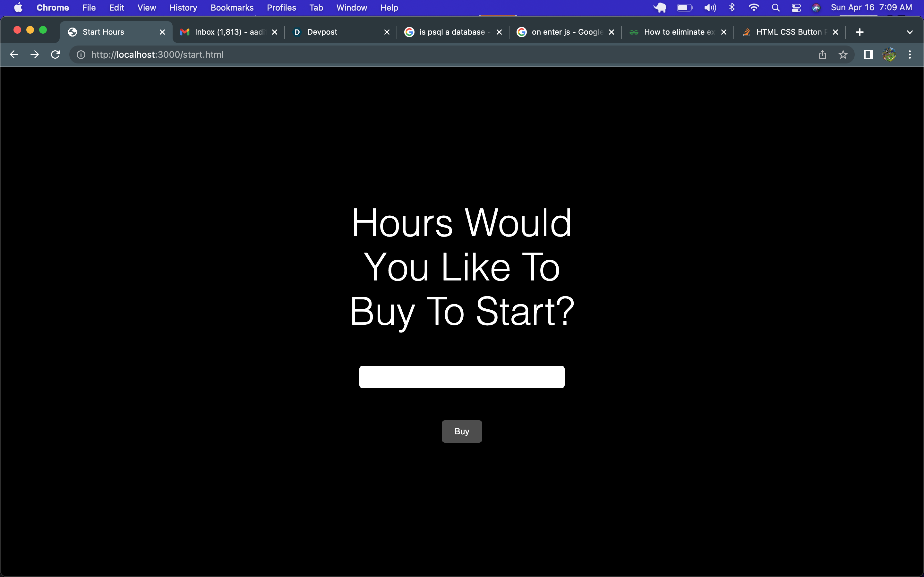924x577 pixels.
Task: Click the share page icon
Action: (822, 54)
